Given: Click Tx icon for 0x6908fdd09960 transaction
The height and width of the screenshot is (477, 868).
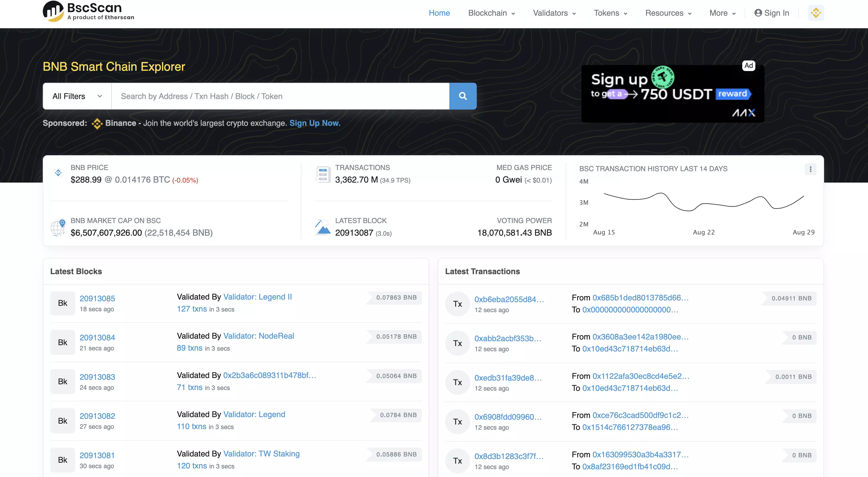Looking at the screenshot, I should (x=457, y=422).
